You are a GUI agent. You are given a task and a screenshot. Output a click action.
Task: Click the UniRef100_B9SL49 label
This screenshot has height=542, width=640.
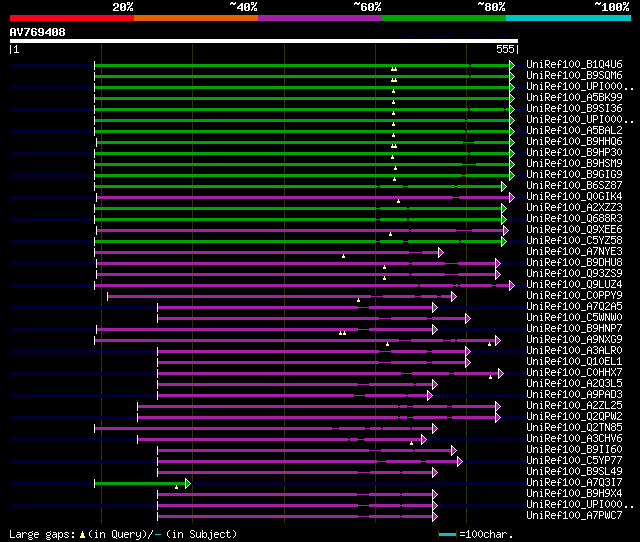(574, 472)
